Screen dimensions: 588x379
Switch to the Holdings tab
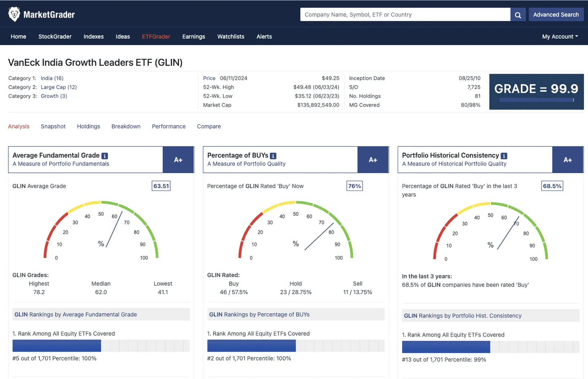pyautogui.click(x=89, y=126)
